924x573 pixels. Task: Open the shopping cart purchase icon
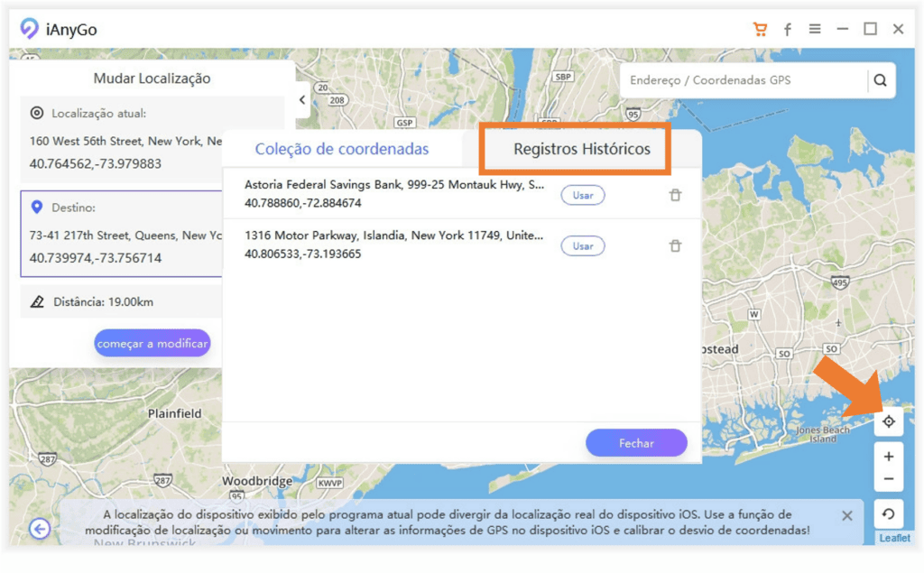coord(760,29)
